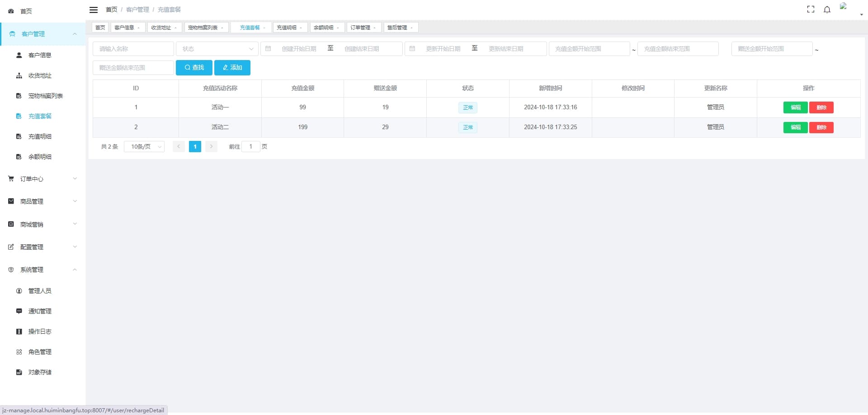Delete the 活动二 row
868x415 pixels.
[821, 127]
